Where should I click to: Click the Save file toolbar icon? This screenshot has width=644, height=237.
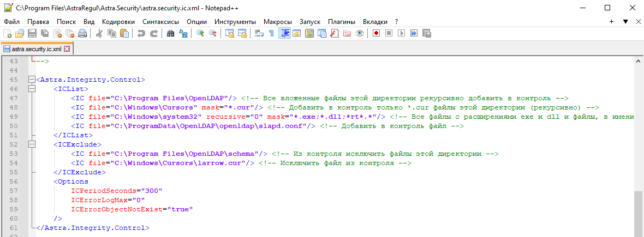[x=32, y=33]
